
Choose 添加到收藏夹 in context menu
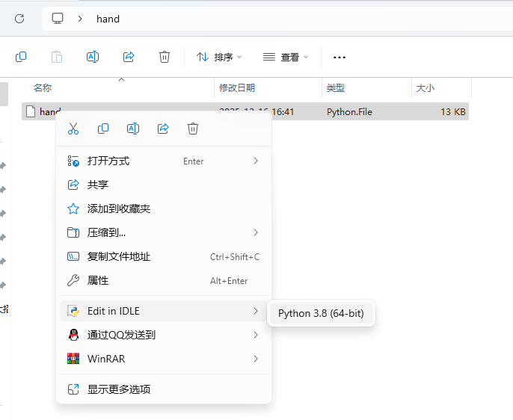164,209
